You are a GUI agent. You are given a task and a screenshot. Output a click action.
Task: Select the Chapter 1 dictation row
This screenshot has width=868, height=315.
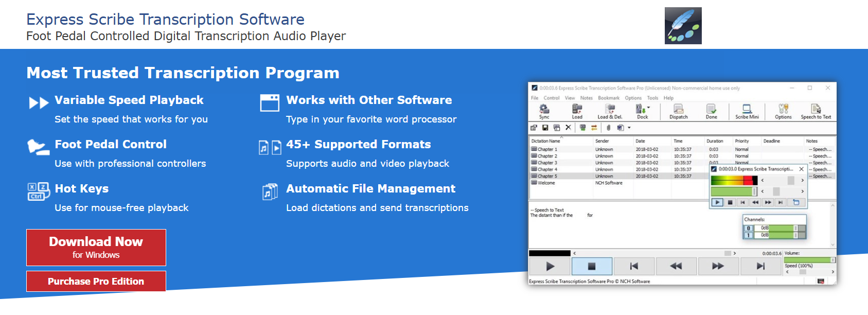681,149
